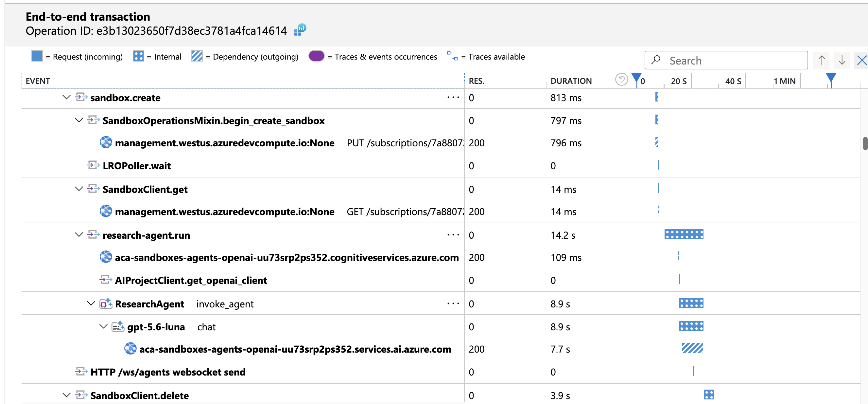Click the 813 ms duration value

point(566,98)
